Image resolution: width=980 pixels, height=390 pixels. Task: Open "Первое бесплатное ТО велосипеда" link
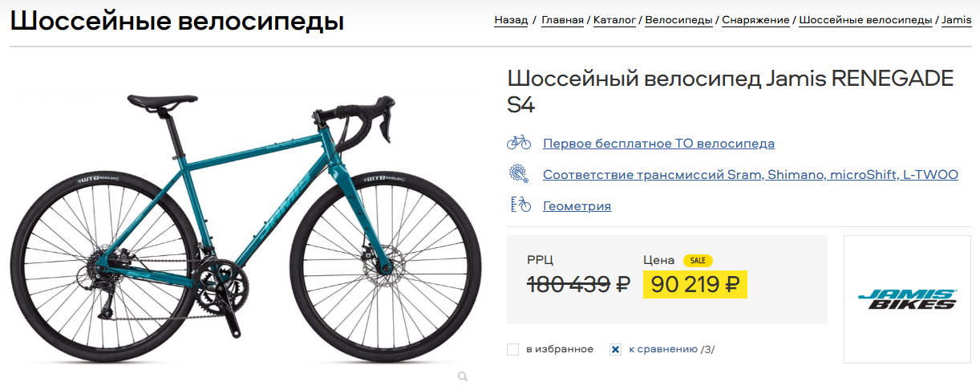click(658, 144)
